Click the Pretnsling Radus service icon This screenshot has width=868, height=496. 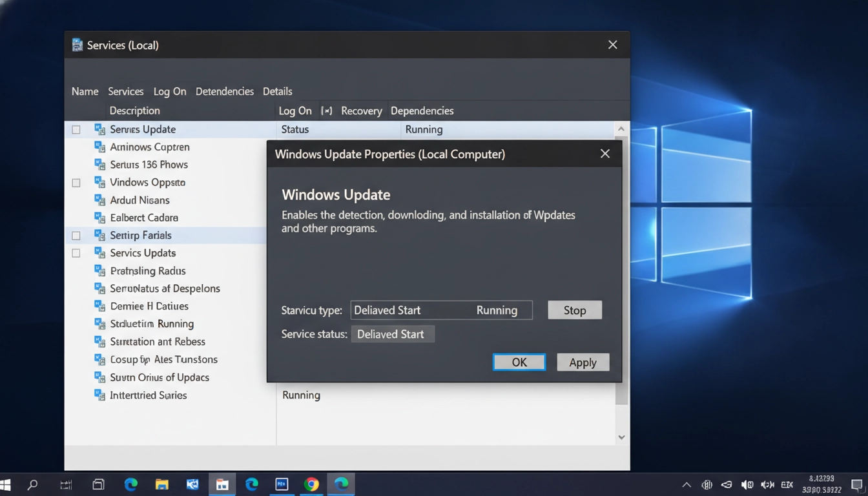tap(99, 271)
